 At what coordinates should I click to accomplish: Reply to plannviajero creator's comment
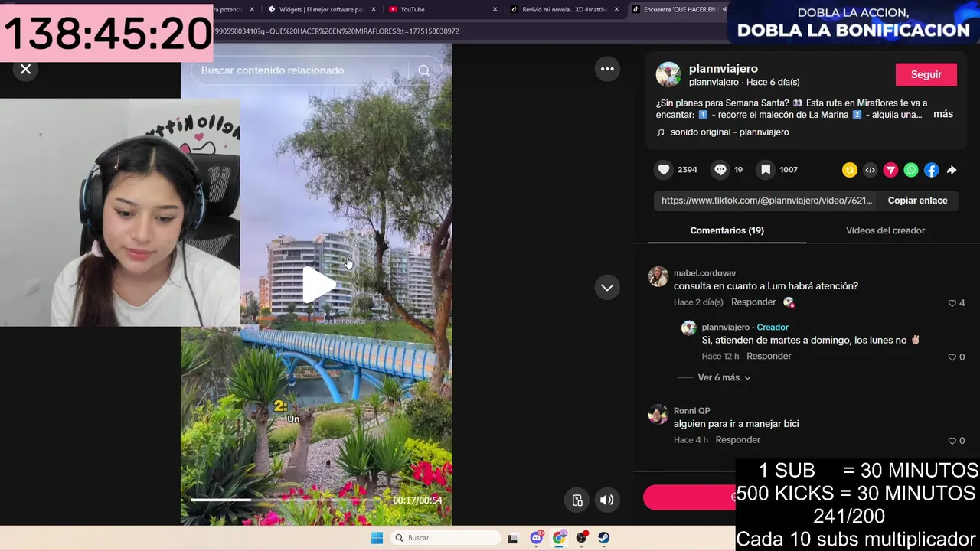coord(769,357)
